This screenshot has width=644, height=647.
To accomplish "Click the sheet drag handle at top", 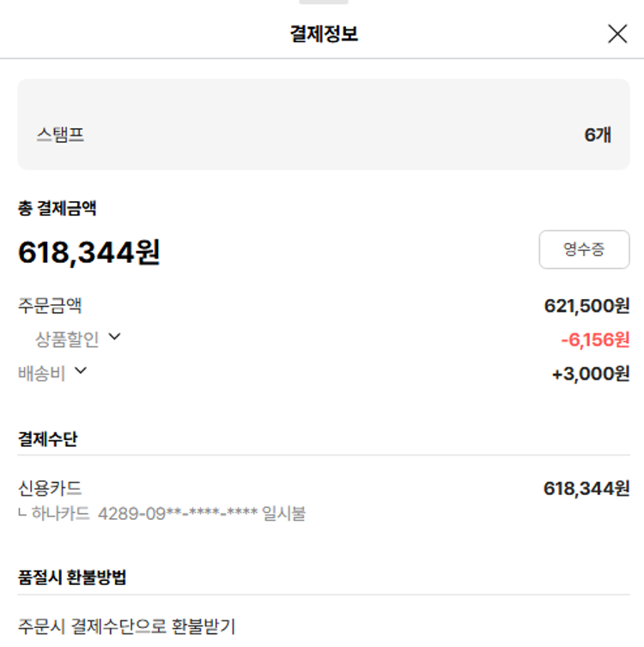I will pyautogui.click(x=324, y=3).
